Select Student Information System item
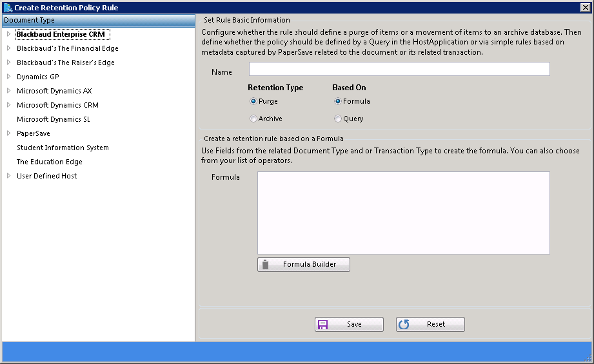Viewport: 594px width, 364px height. 63,148
